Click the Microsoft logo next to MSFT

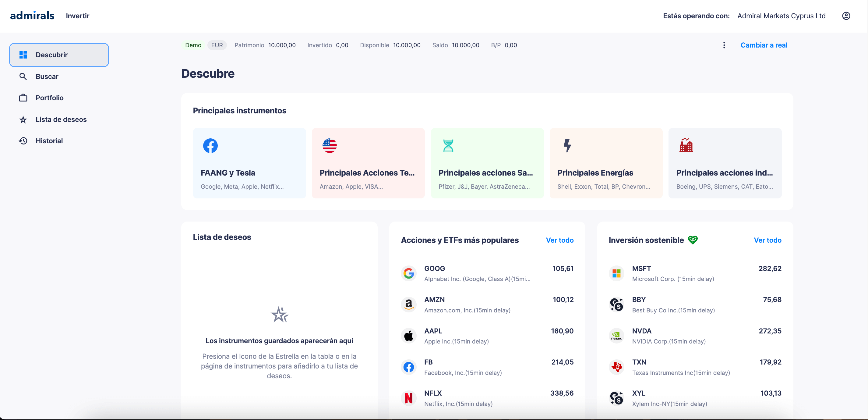point(617,273)
